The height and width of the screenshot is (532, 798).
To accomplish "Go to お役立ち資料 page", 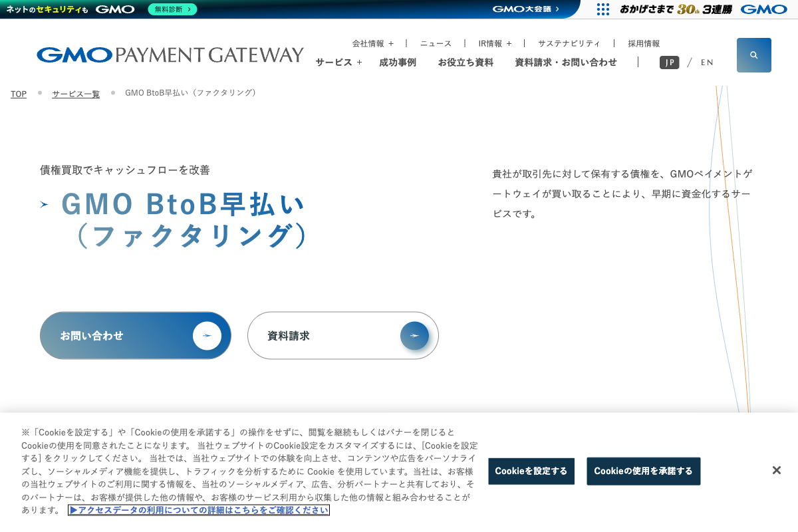I will 465,62.
